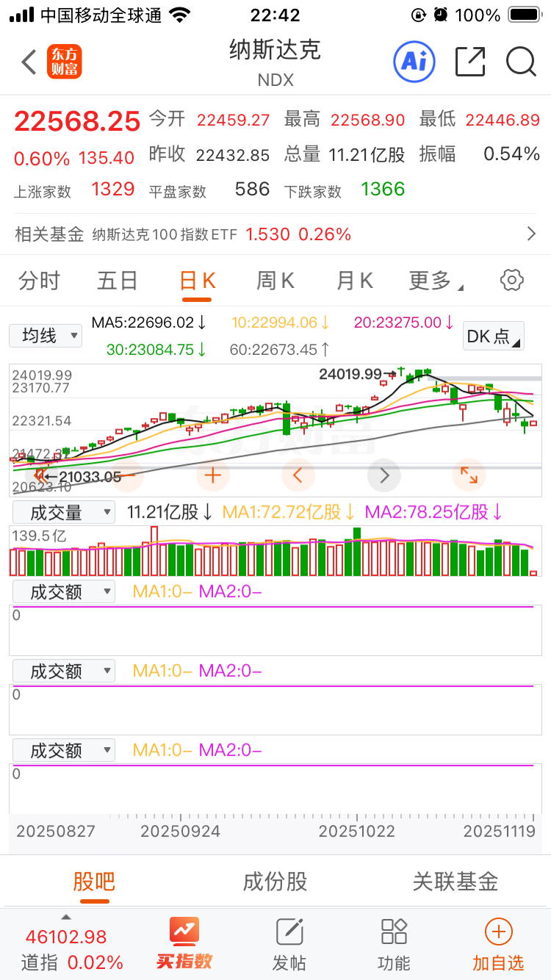551x980 pixels.
Task: Open the Ai assistant icon
Action: (x=414, y=62)
